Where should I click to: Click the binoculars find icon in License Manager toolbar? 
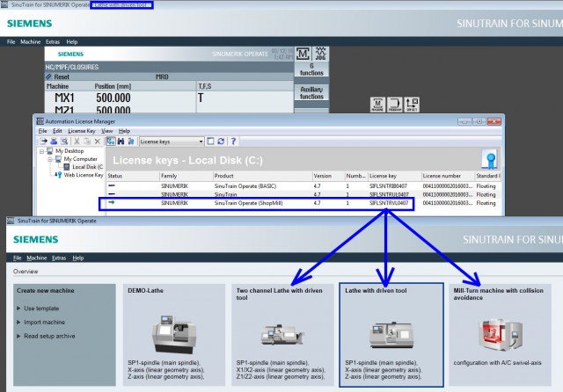click(121, 142)
